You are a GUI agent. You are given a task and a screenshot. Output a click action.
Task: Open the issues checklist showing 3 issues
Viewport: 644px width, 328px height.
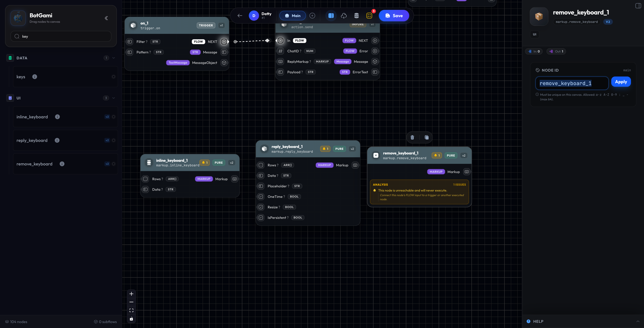369,15
